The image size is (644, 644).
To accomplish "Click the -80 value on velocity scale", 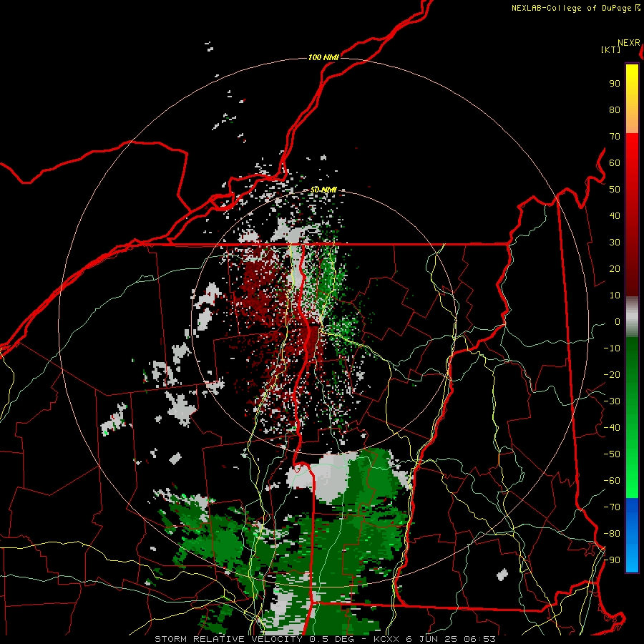I will 612,534.
